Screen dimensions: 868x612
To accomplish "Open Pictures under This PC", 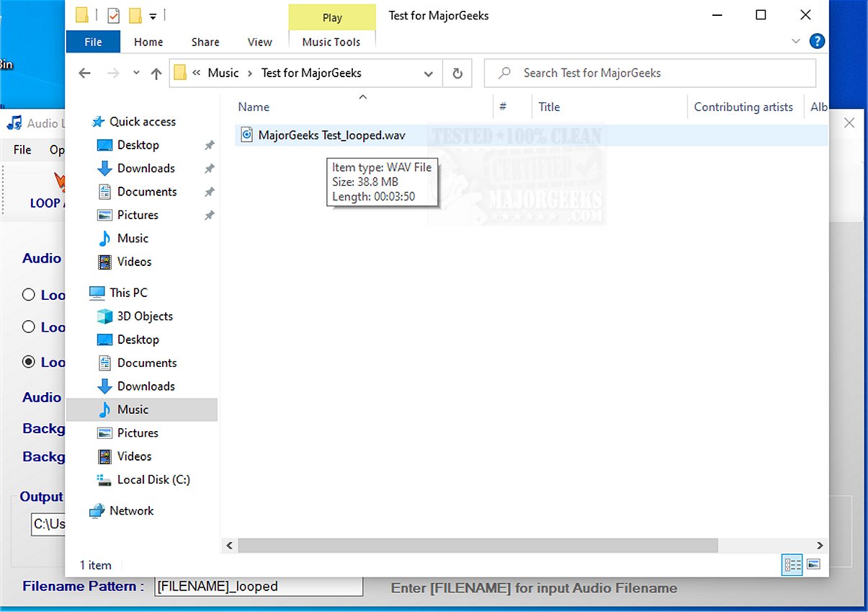I will (138, 433).
